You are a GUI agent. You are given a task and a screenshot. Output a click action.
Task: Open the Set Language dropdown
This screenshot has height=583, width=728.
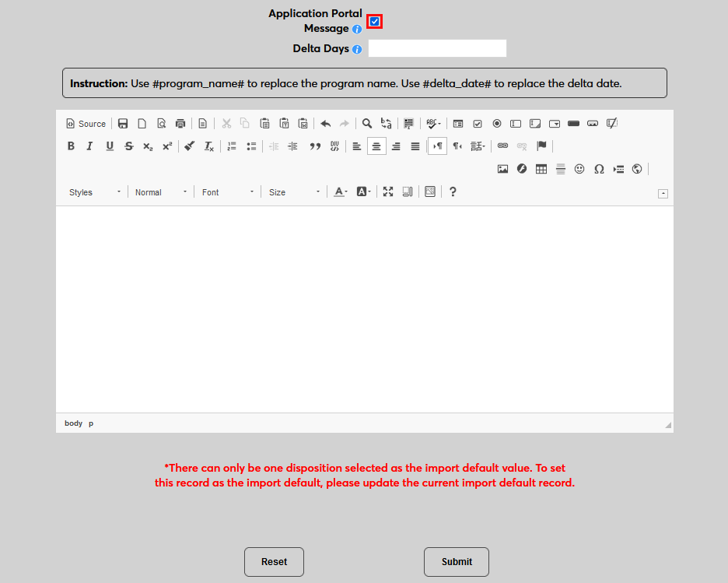(478, 146)
